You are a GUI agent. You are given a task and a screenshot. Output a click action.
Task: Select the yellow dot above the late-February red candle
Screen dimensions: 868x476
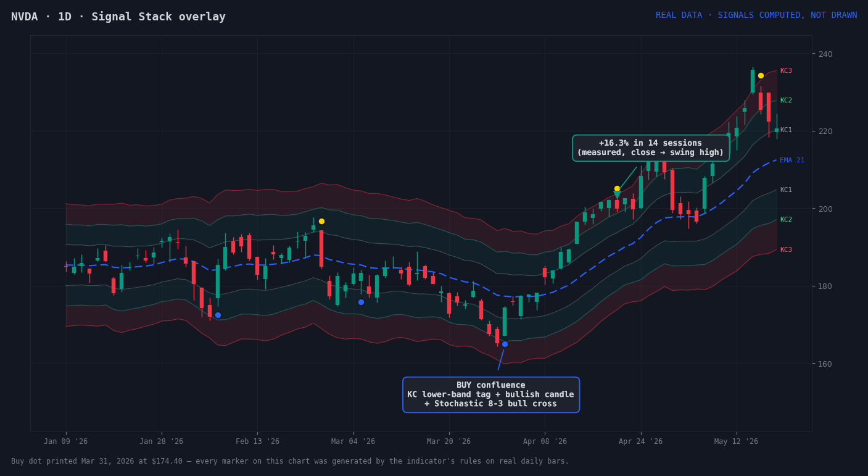click(x=321, y=221)
